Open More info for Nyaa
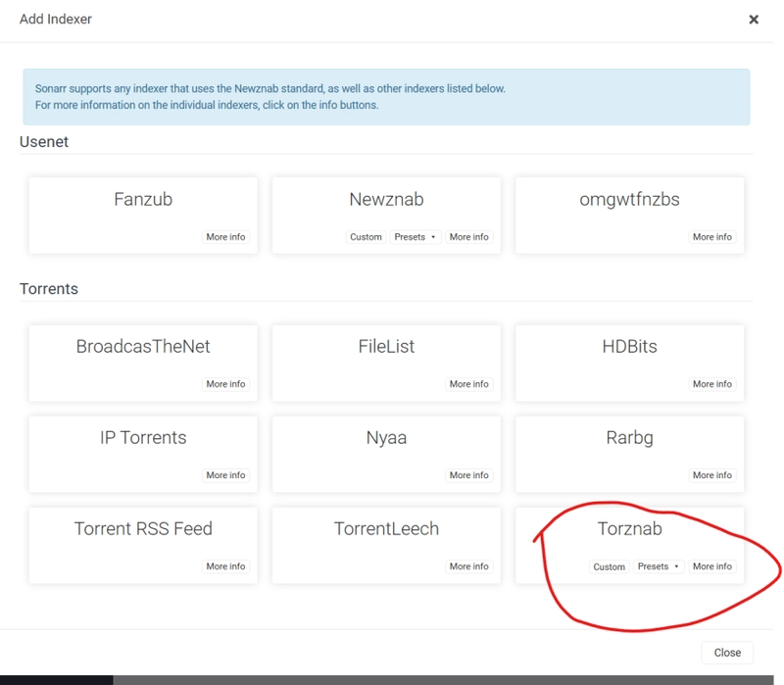 (468, 475)
